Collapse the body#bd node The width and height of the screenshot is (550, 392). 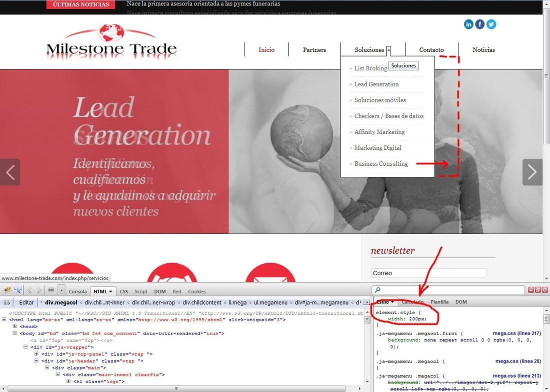14,333
